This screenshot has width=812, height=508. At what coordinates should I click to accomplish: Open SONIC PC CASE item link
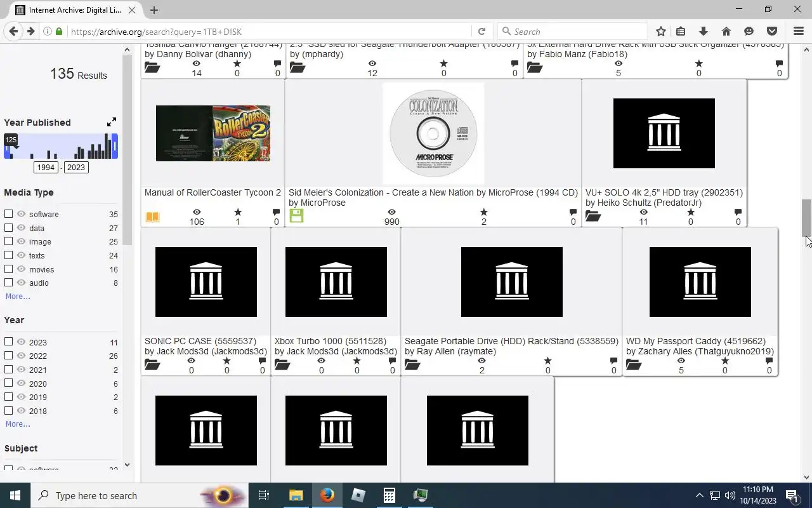point(200,341)
